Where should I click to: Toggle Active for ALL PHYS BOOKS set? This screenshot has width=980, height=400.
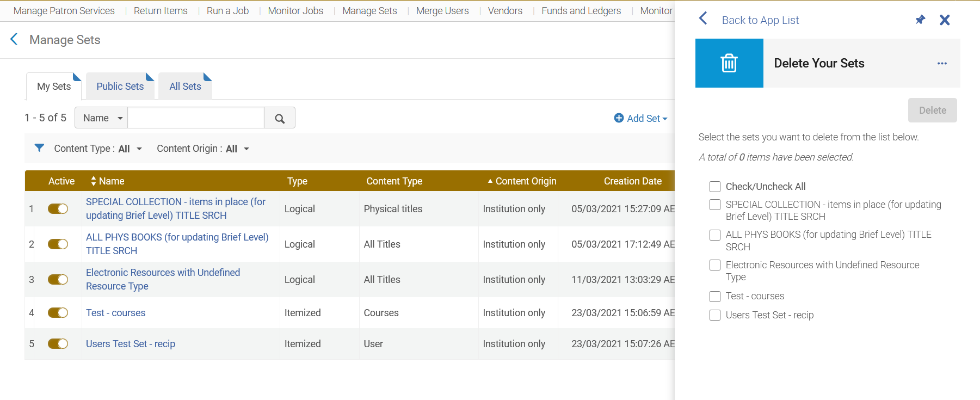tap(58, 244)
